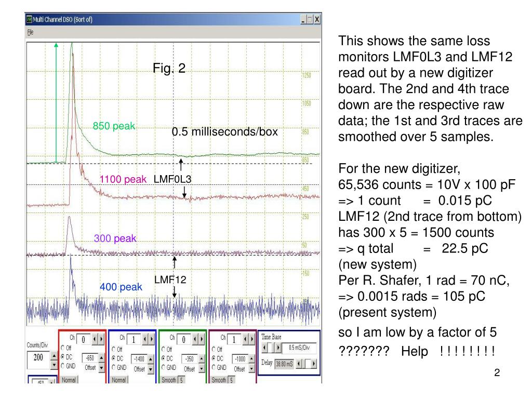
Task: Click the -350 offset field
Action: [x=189, y=358]
